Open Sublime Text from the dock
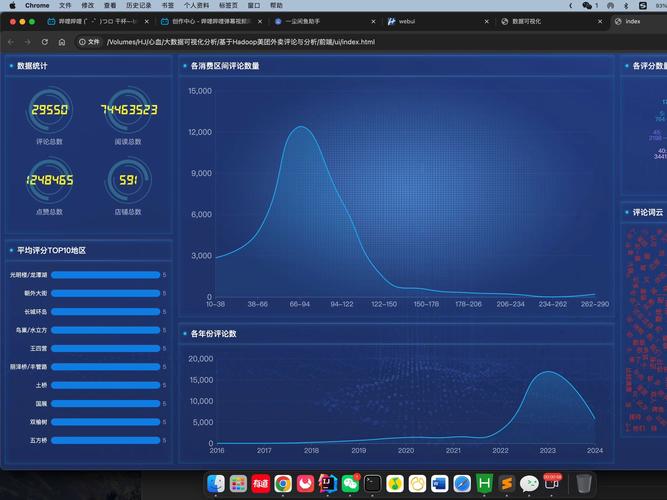667x500 pixels. 506,483
